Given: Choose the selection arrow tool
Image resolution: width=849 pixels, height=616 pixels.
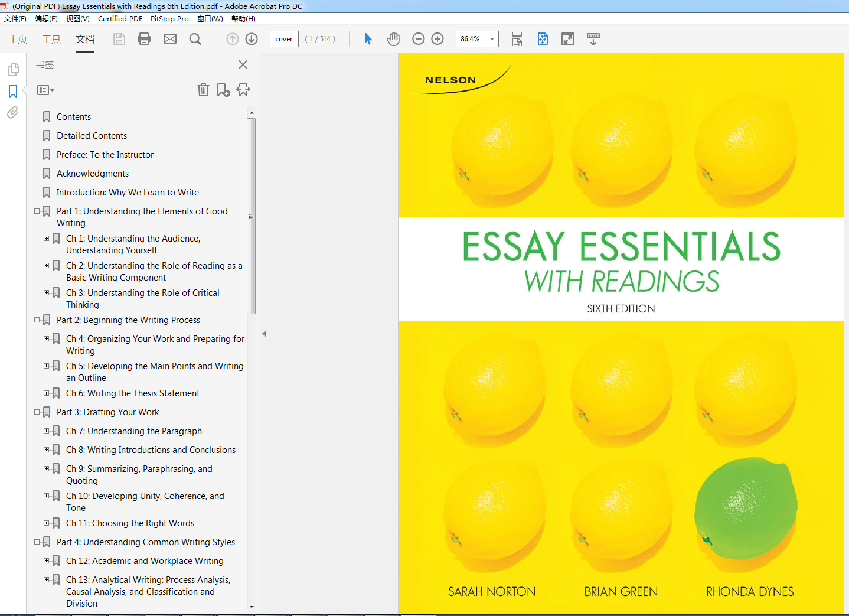Looking at the screenshot, I should (x=368, y=39).
